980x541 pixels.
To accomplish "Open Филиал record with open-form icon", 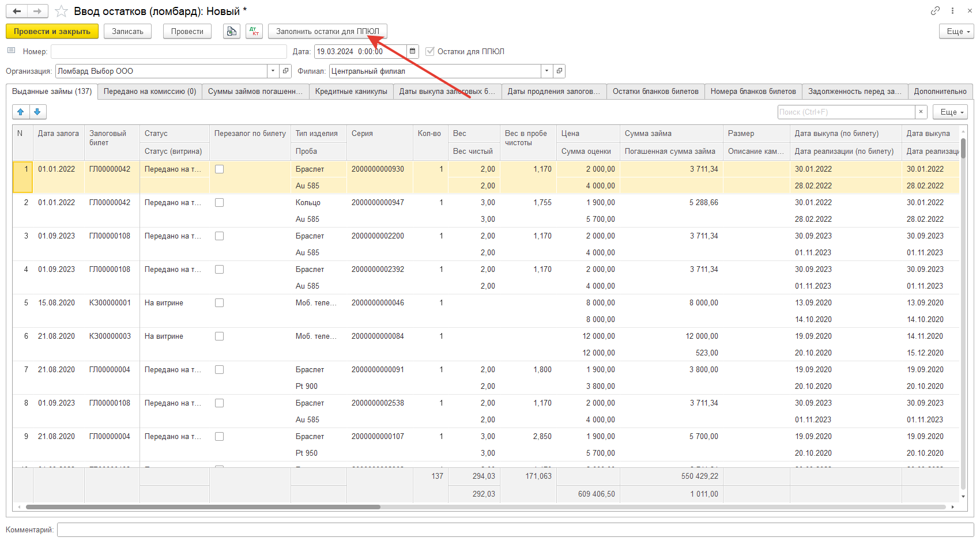I will pos(559,71).
